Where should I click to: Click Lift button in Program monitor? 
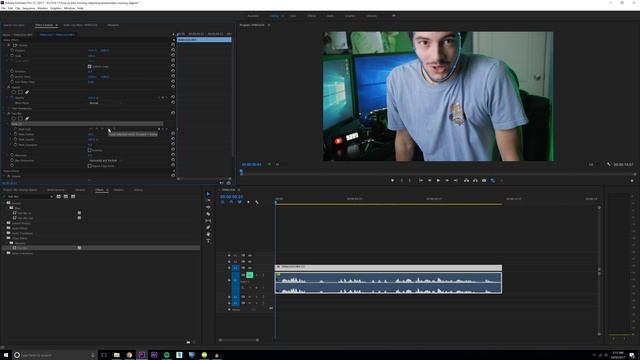coord(466,180)
